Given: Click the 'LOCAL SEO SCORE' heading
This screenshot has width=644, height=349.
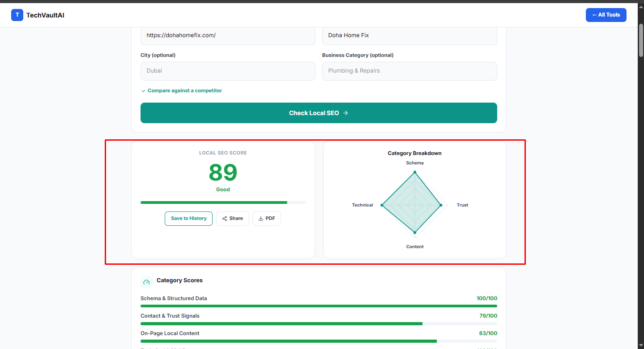Looking at the screenshot, I should [x=223, y=153].
